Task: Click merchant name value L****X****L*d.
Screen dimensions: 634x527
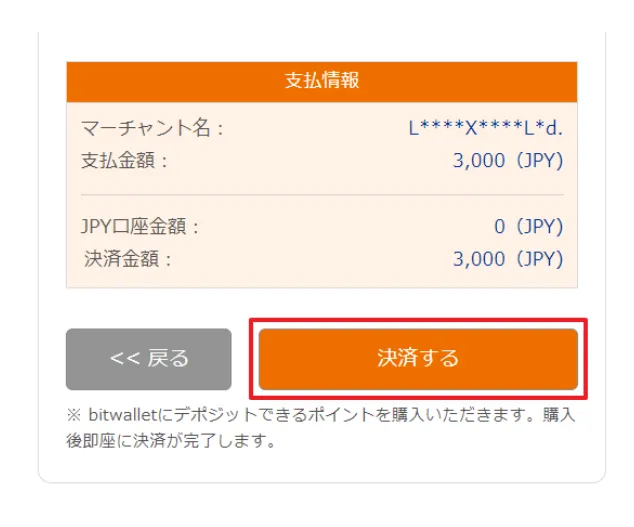Action: [486, 128]
